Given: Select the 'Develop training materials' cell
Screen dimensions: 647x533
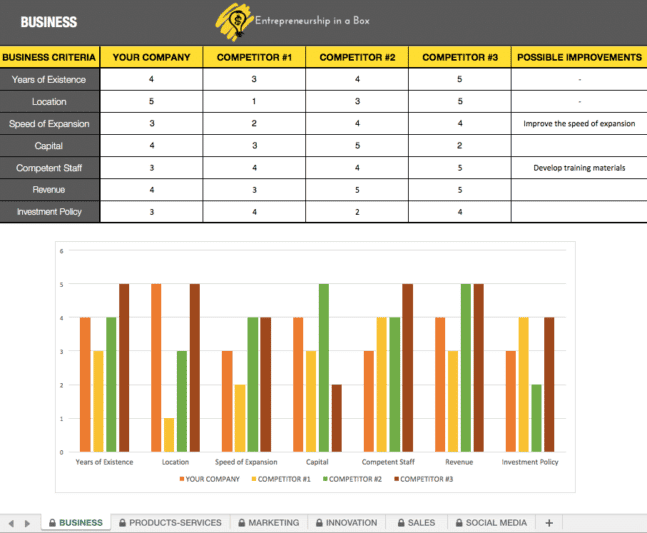Looking at the screenshot, I should click(578, 168).
